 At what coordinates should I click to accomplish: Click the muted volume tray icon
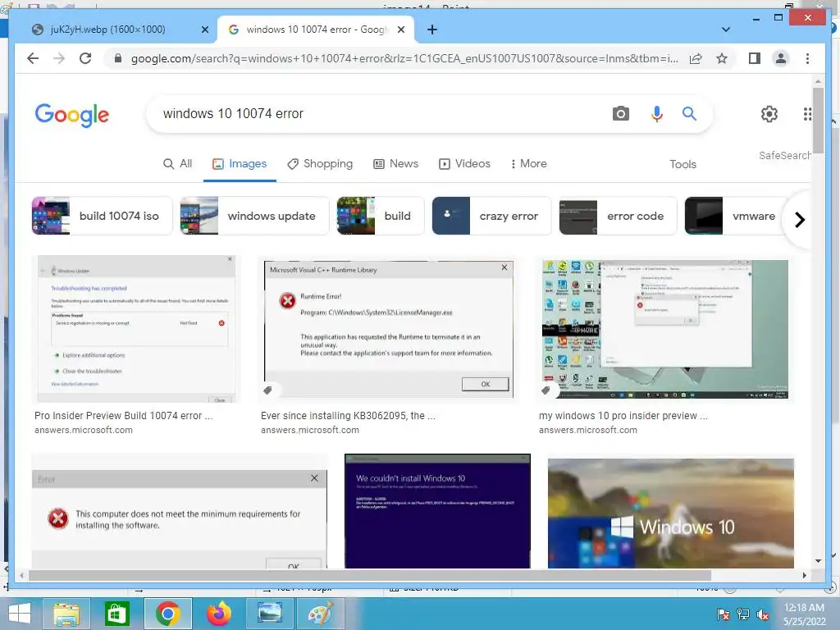pos(762,614)
